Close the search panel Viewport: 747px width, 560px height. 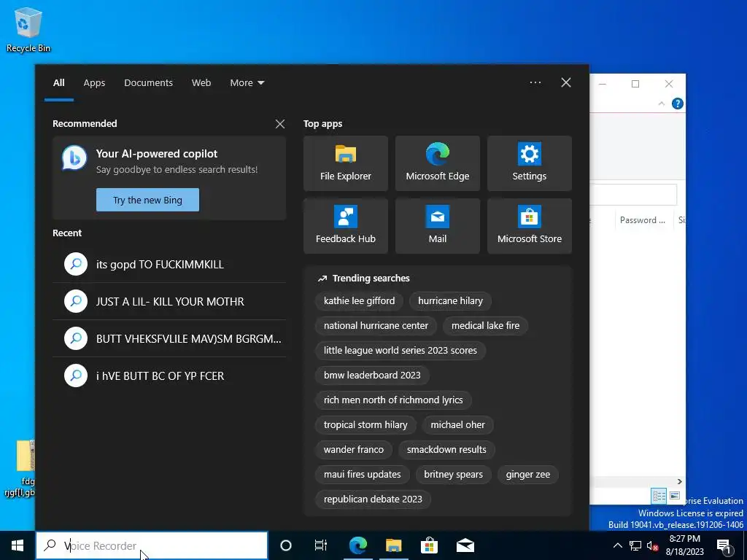[566, 82]
